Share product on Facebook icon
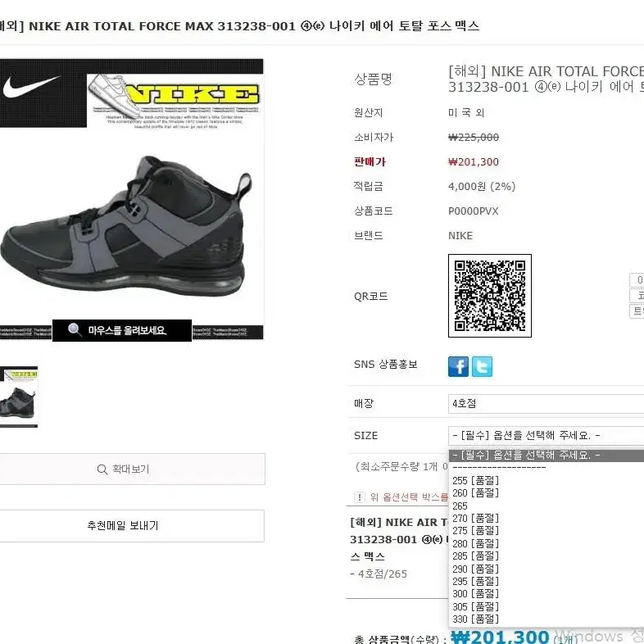The image size is (644, 644). click(x=458, y=366)
